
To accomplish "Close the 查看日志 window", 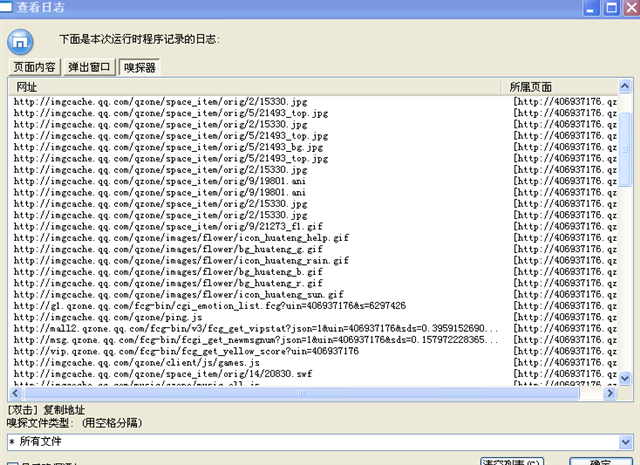I will (631, 8).
